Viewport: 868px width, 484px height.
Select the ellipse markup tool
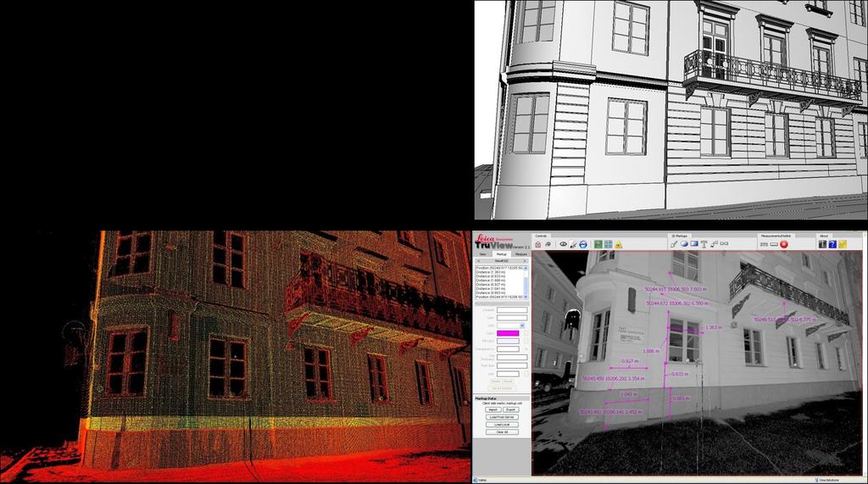point(684,243)
